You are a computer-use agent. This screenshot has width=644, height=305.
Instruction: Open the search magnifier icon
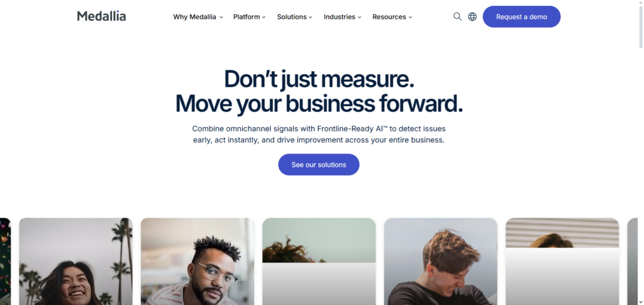(x=457, y=17)
